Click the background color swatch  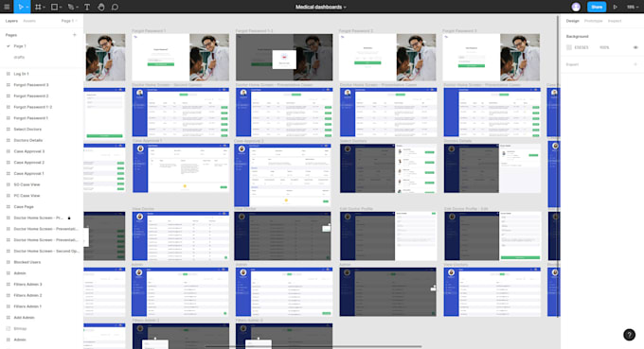(569, 47)
